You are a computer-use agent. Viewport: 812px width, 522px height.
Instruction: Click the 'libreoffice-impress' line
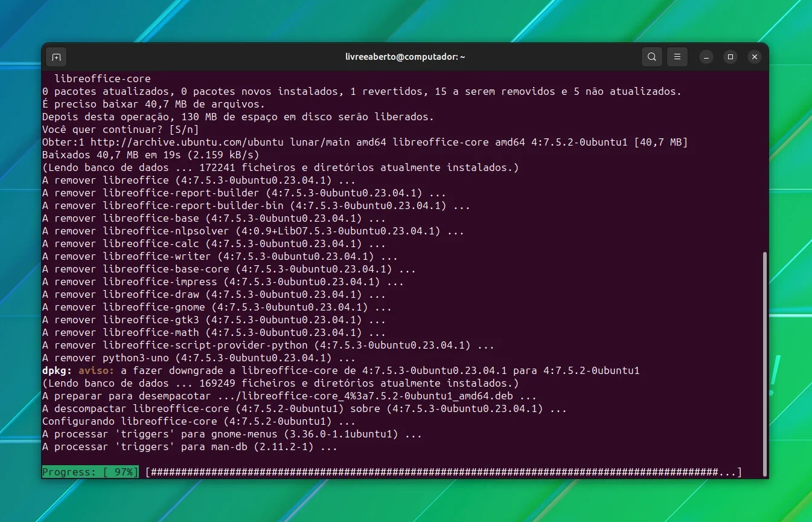tap(223, 282)
